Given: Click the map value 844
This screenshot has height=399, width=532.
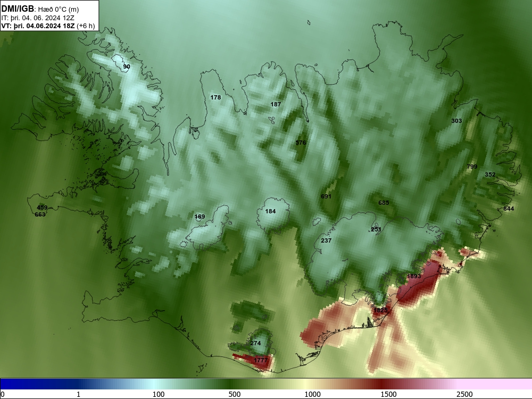Looking at the screenshot, I should (x=509, y=209).
